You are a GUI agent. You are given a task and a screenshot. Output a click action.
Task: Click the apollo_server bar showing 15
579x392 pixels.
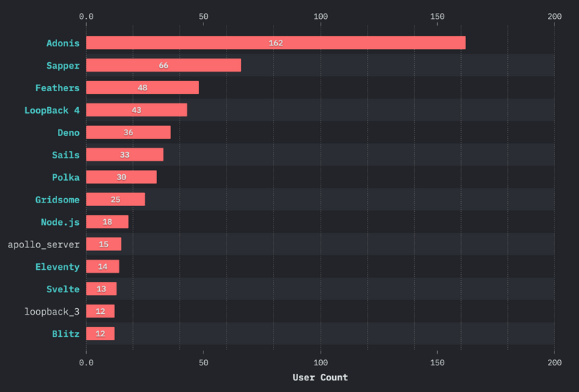[x=103, y=244]
